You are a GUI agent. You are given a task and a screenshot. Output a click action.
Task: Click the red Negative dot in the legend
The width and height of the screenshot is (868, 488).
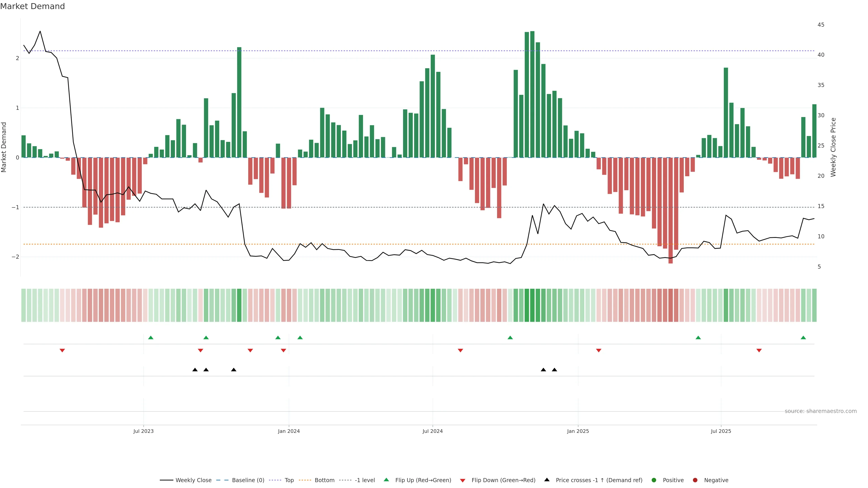click(x=695, y=480)
